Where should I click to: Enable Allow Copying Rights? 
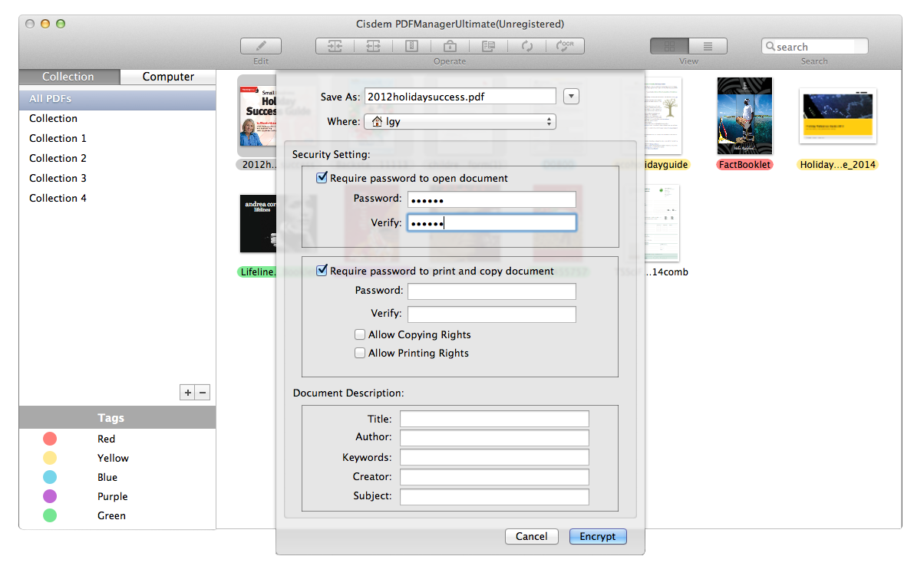pyautogui.click(x=360, y=334)
